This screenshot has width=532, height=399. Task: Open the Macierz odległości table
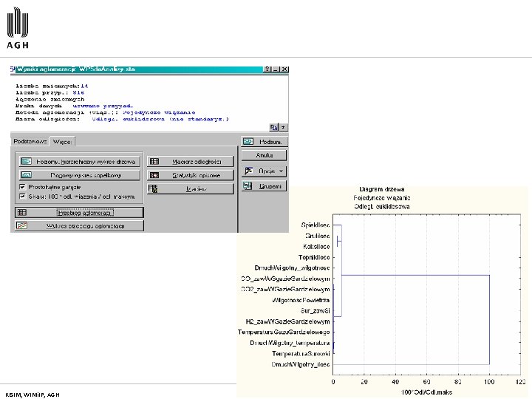click(x=191, y=162)
